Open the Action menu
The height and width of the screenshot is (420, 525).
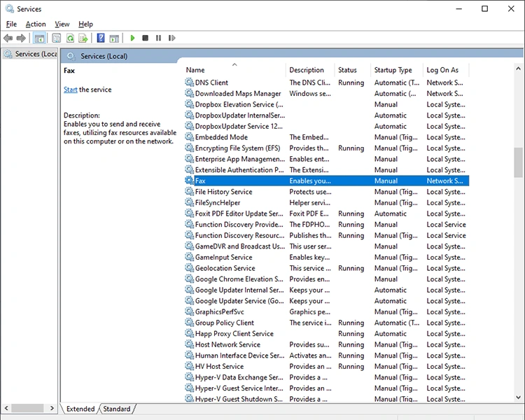click(36, 24)
